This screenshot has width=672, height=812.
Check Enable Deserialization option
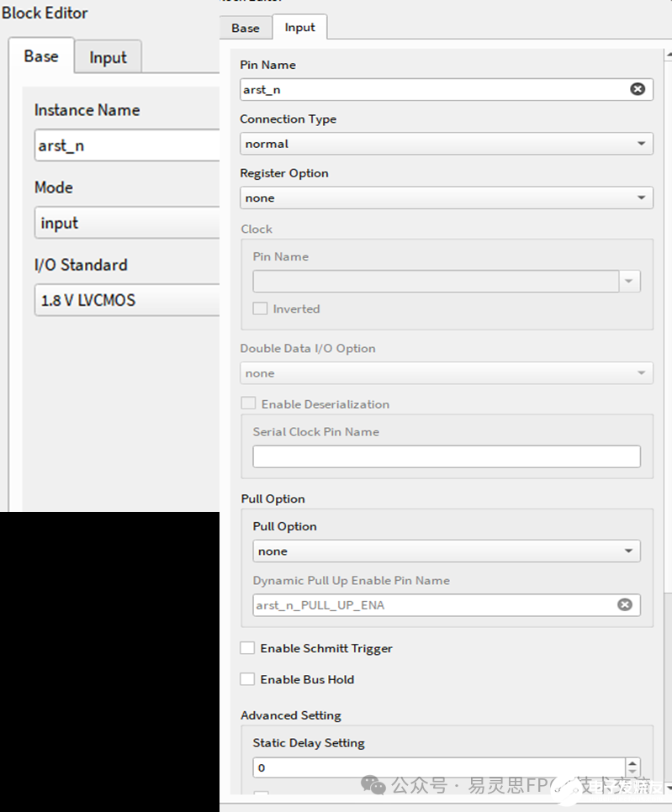click(248, 403)
